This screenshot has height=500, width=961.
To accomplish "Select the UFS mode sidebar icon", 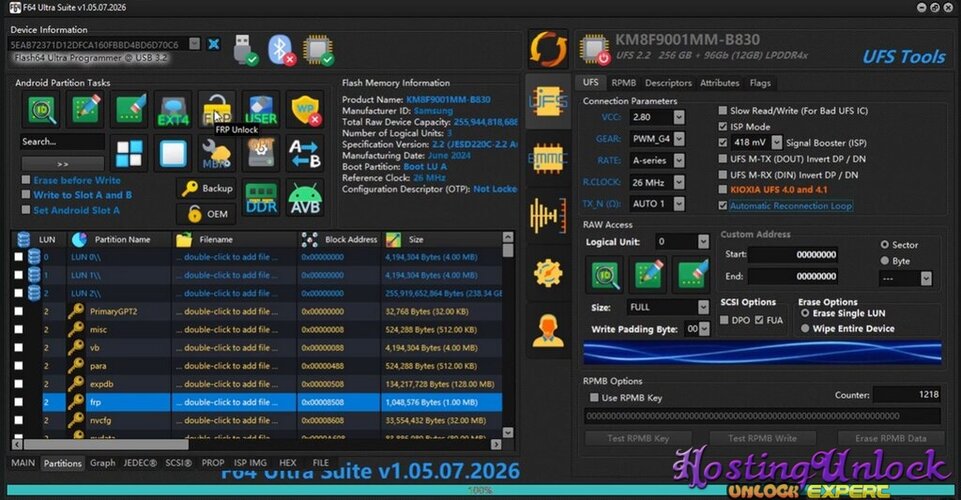I will (x=548, y=101).
